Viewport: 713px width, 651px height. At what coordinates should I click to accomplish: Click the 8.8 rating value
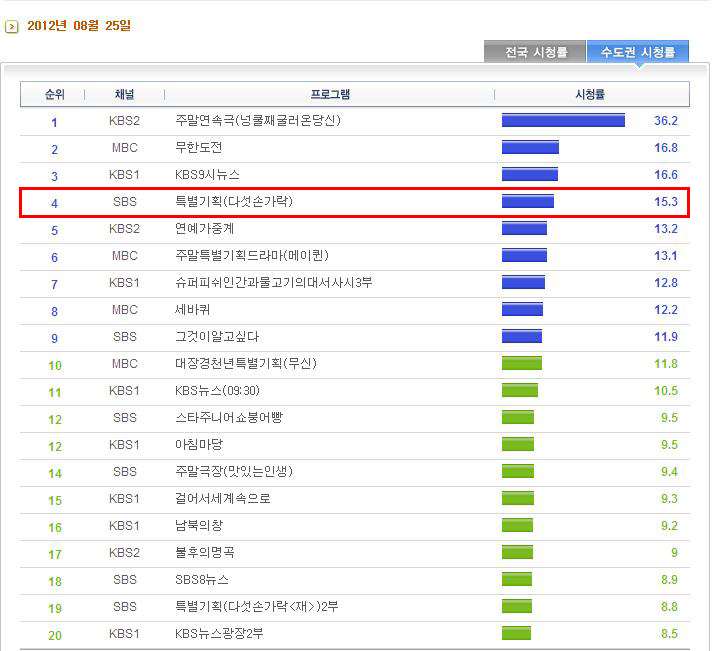click(669, 606)
